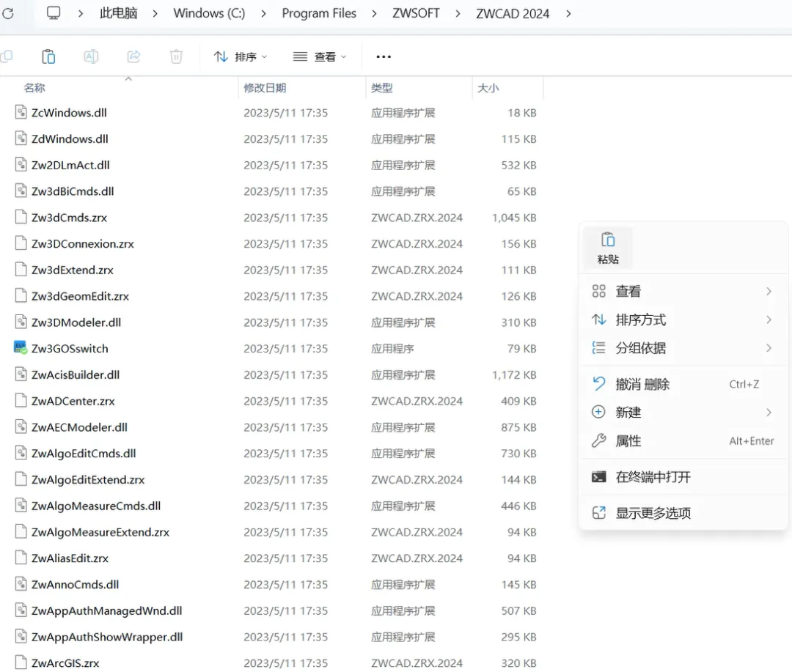Select the file ZdWindows.dll
Viewport: 792px width, 672px height.
(70, 139)
